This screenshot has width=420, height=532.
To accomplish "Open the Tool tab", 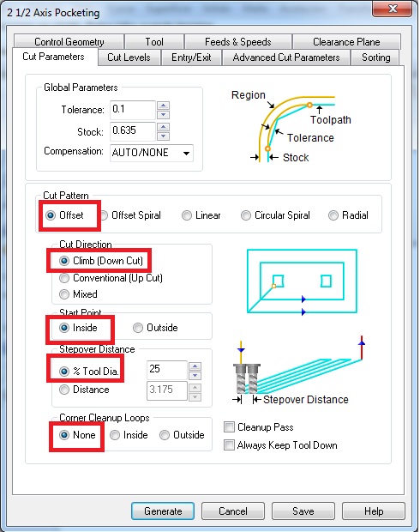I will (154, 42).
